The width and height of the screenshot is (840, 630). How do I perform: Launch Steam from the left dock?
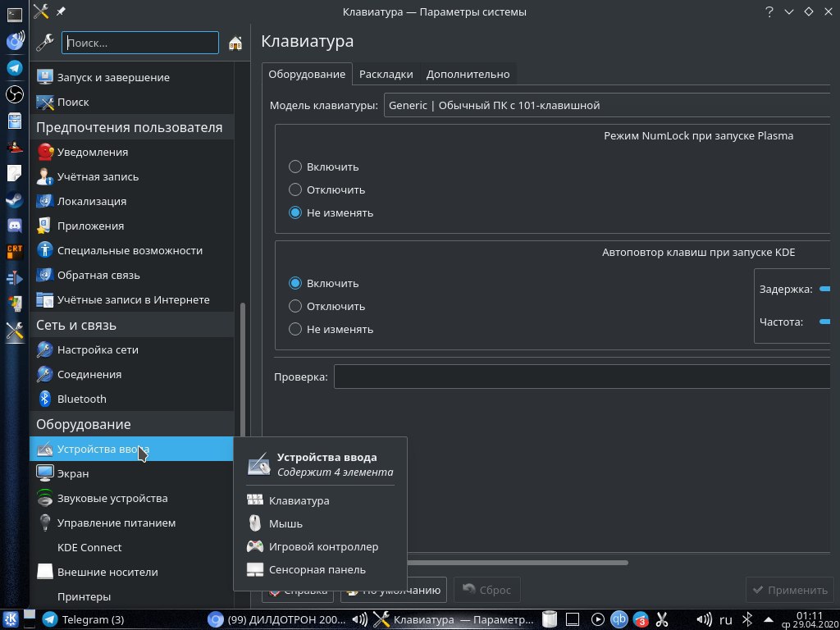(x=15, y=199)
